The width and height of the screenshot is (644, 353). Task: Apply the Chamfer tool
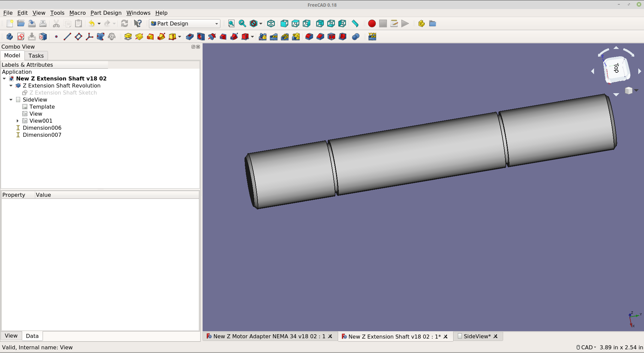click(x=320, y=37)
